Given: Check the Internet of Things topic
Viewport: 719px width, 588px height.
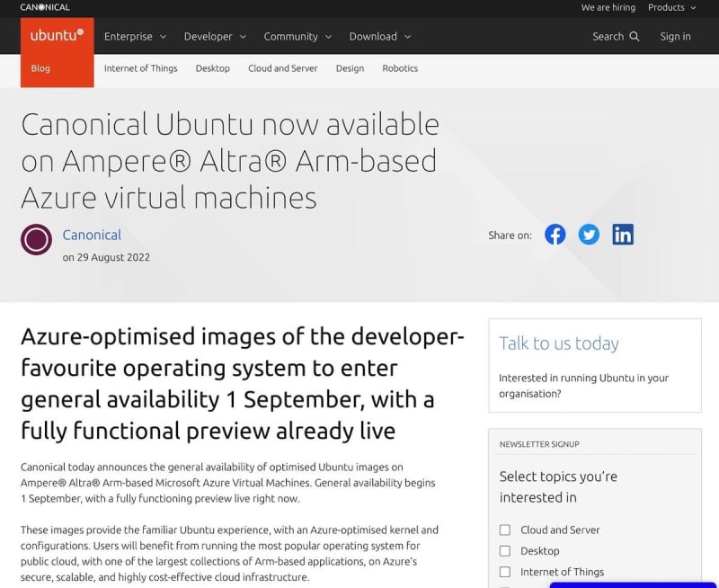Looking at the screenshot, I should point(505,572).
